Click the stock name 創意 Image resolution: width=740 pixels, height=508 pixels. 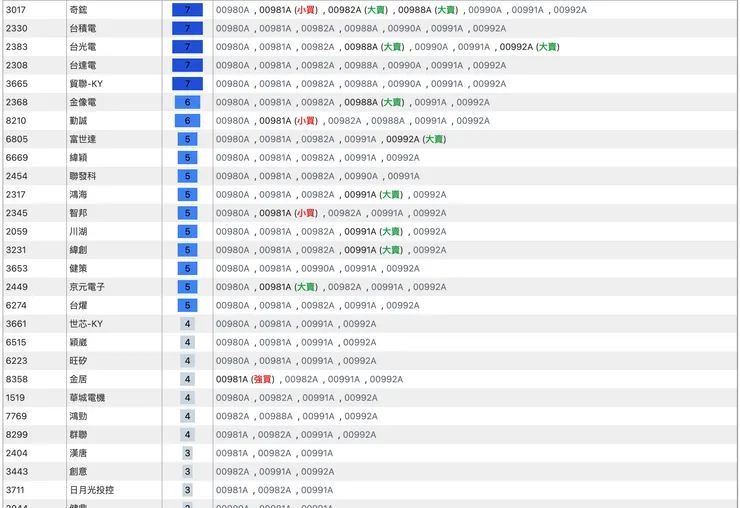coord(78,471)
